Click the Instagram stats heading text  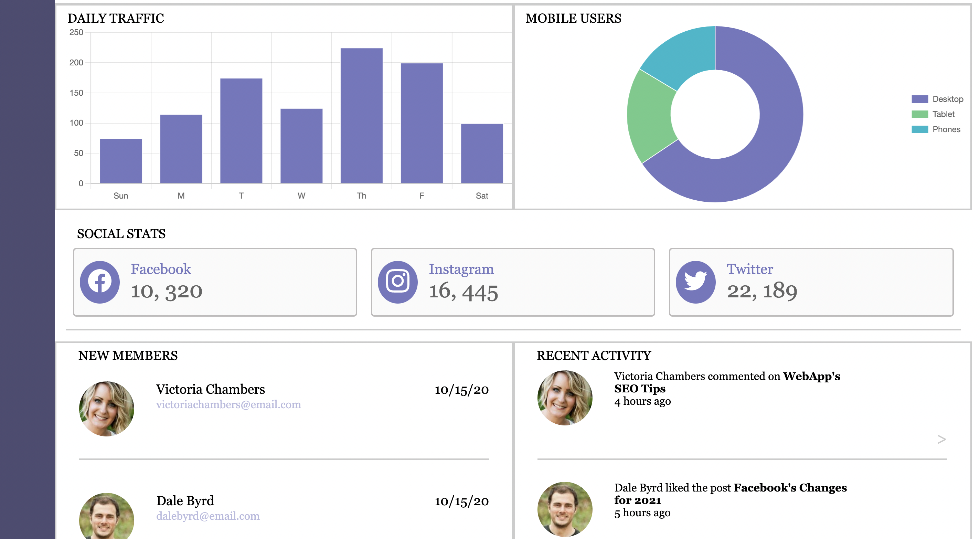click(x=461, y=269)
